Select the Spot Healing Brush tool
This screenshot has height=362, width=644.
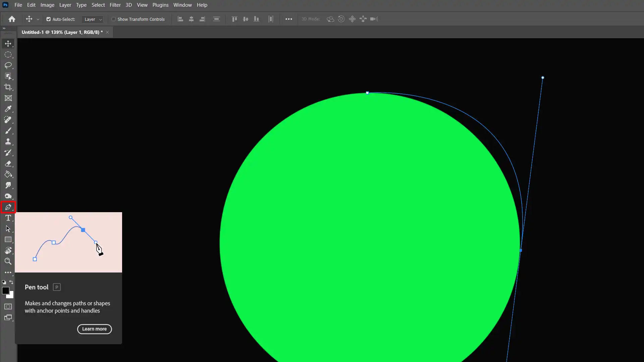tap(8, 120)
